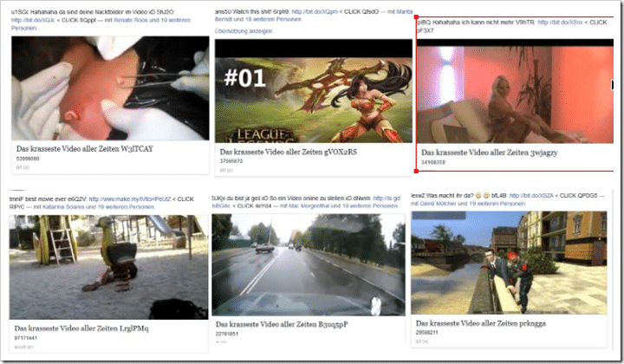624x364 pixels.
Task: Click the http://bit.do/XSZA link
Action: (x=531, y=195)
